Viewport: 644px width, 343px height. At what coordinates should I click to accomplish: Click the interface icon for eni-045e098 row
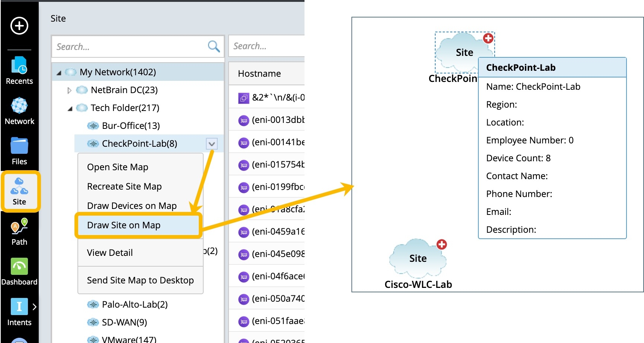243,254
